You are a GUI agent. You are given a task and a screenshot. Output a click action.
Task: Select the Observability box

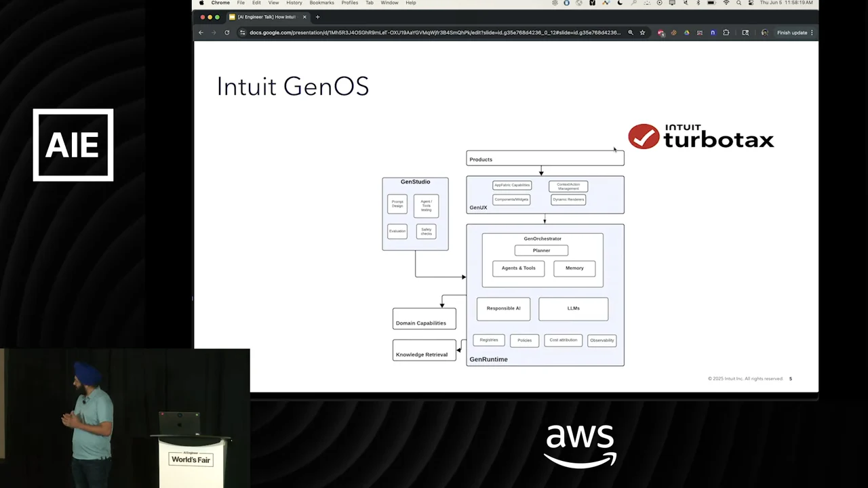[601, 340]
